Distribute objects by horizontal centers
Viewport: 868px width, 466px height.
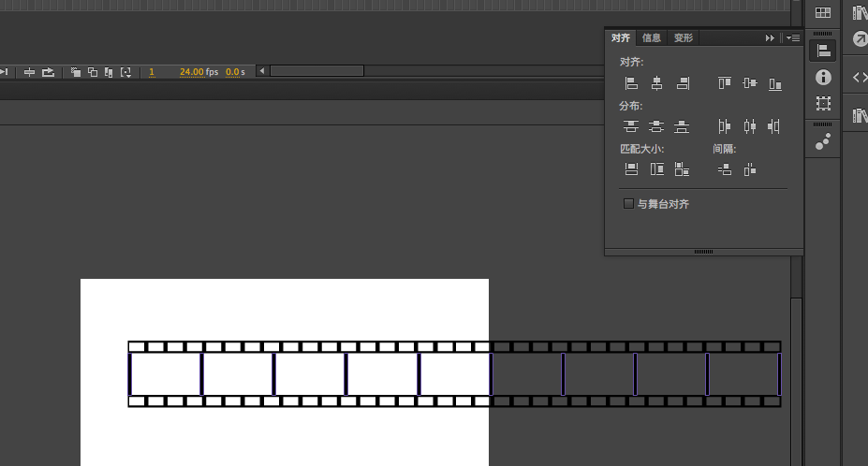tap(749, 126)
